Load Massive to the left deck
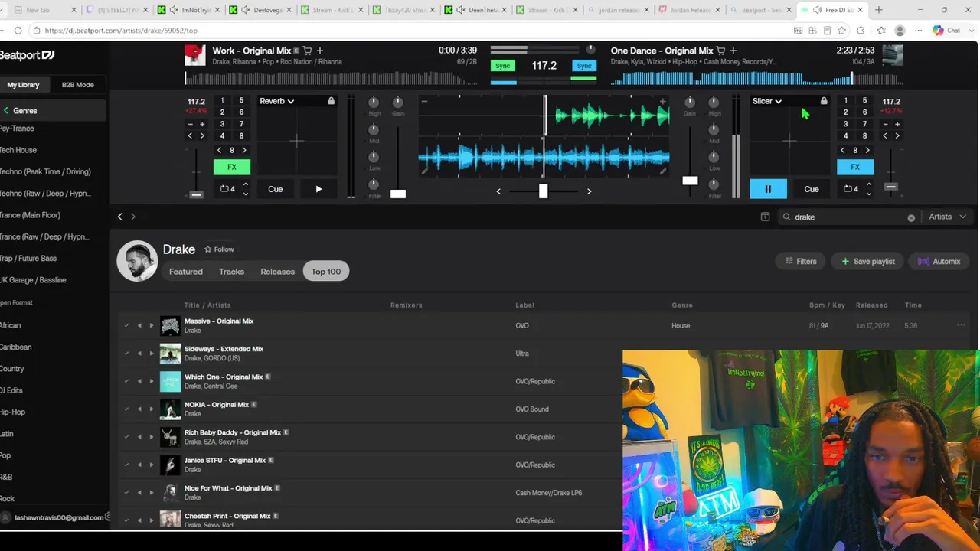Screen dimensions: 980x551 pyautogui.click(x=139, y=326)
